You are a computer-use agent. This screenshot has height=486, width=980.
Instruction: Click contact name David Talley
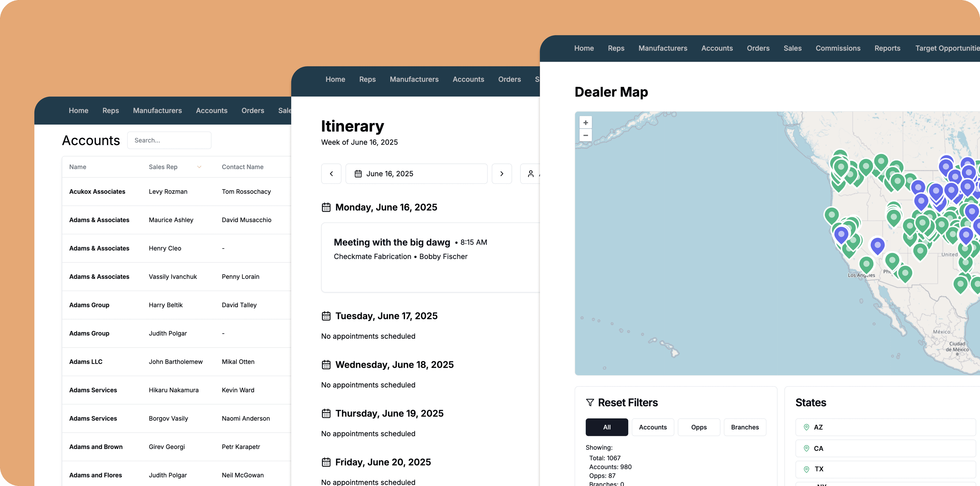(x=239, y=305)
